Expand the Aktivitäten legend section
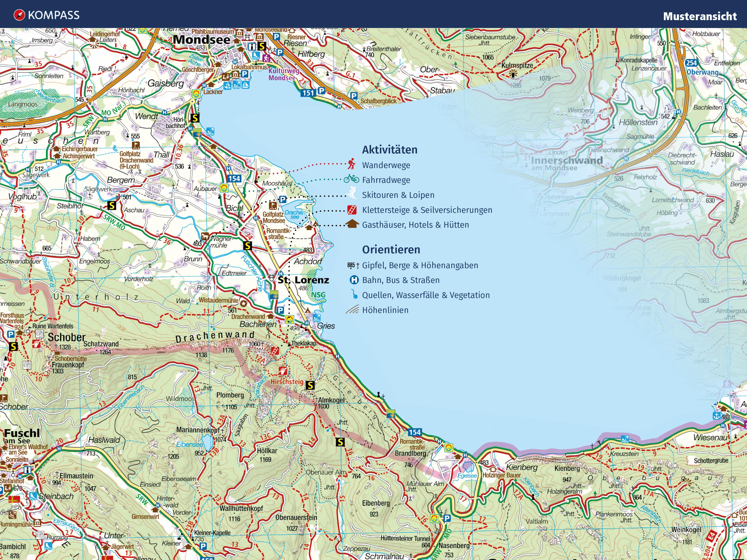747x560 pixels. point(390,150)
